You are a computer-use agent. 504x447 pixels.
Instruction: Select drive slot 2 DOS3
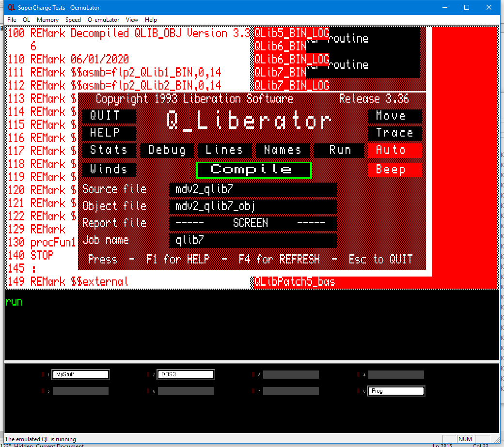(x=186, y=374)
